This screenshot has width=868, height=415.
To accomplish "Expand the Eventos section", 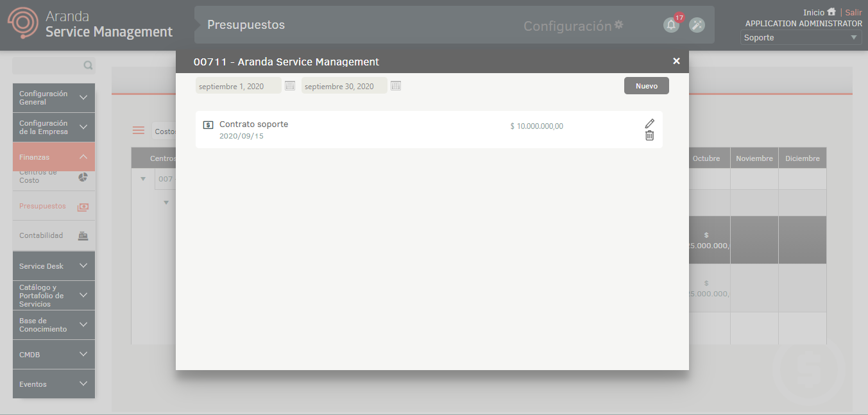I will pyautogui.click(x=54, y=384).
